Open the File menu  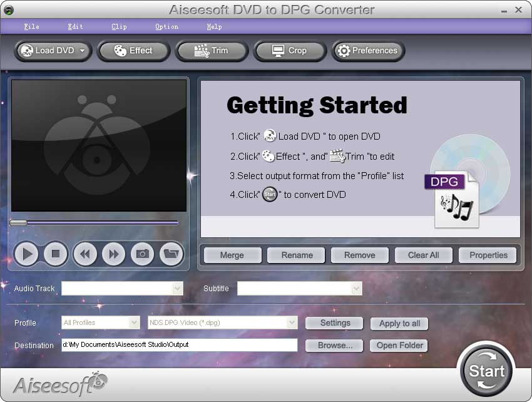tap(31, 26)
